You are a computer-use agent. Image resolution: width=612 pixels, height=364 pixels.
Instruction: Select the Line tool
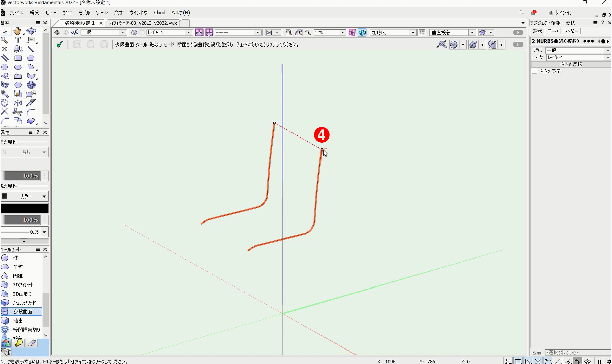pyautogui.click(x=31, y=49)
